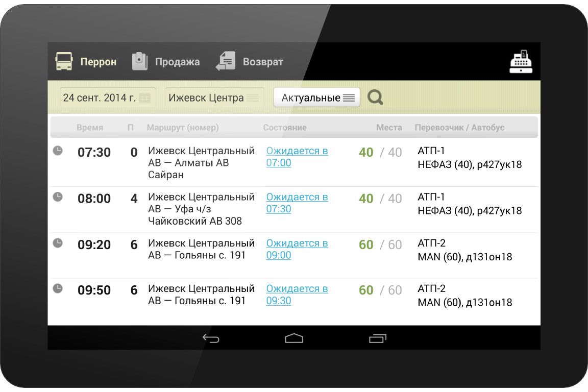Click the clock icon for 09:20 departure
The width and height of the screenshot is (588, 392).
58,243
